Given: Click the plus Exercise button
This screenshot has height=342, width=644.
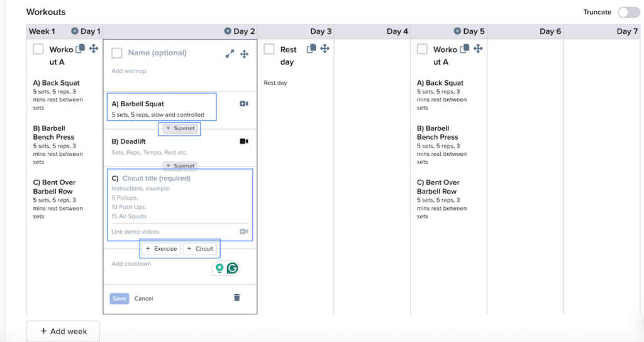Looking at the screenshot, I should 161,249.
